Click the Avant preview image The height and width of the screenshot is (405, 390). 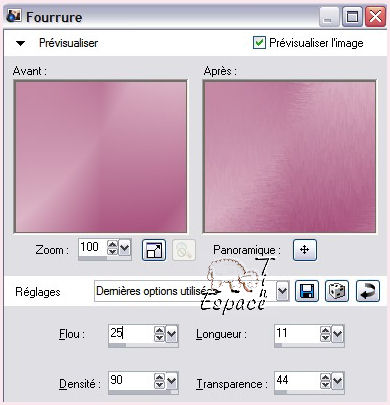click(x=101, y=157)
